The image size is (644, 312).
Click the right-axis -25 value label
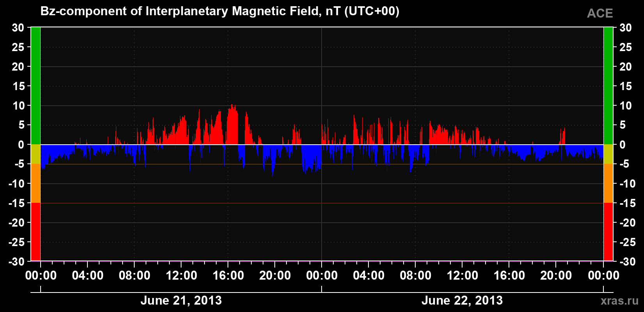(628, 242)
